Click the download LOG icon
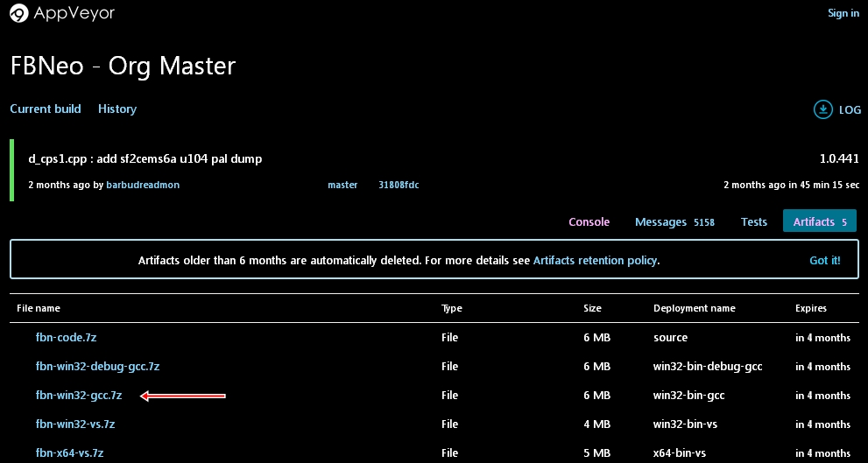Image resolution: width=868 pixels, height=463 pixels. pos(823,109)
